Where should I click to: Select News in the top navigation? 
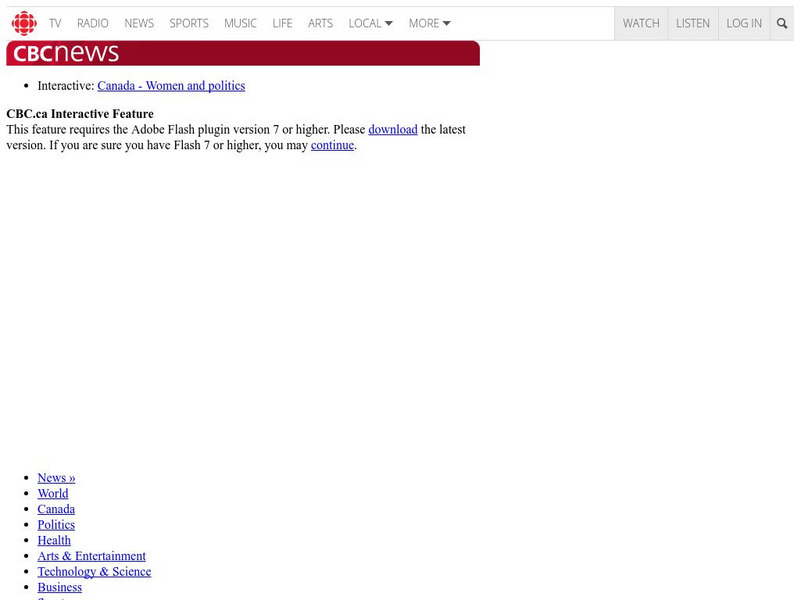click(x=139, y=23)
